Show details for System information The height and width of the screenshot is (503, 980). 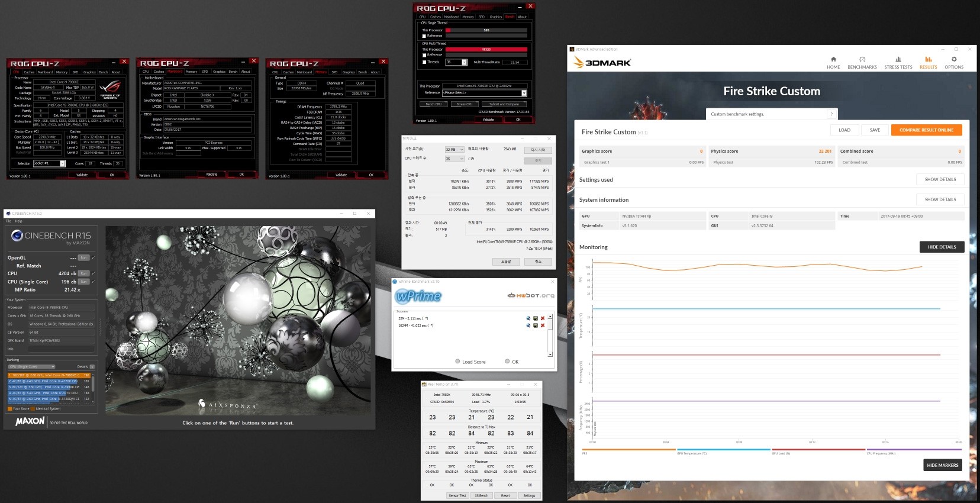(x=940, y=199)
